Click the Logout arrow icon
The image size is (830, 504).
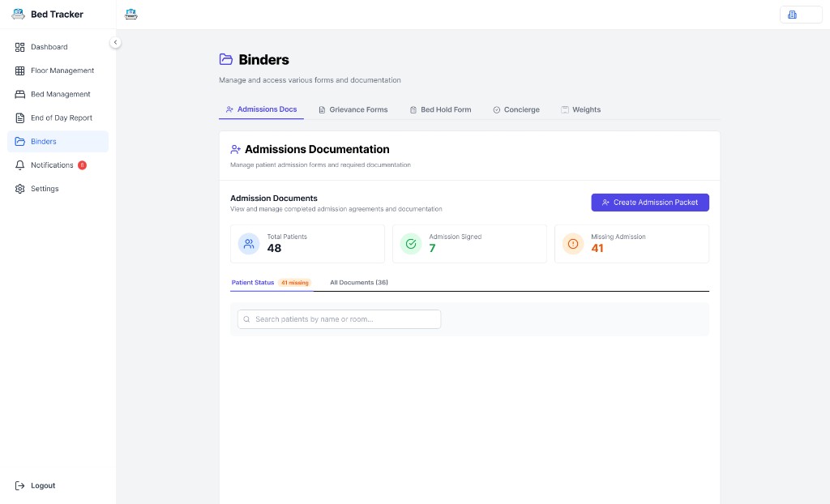pyautogui.click(x=19, y=485)
